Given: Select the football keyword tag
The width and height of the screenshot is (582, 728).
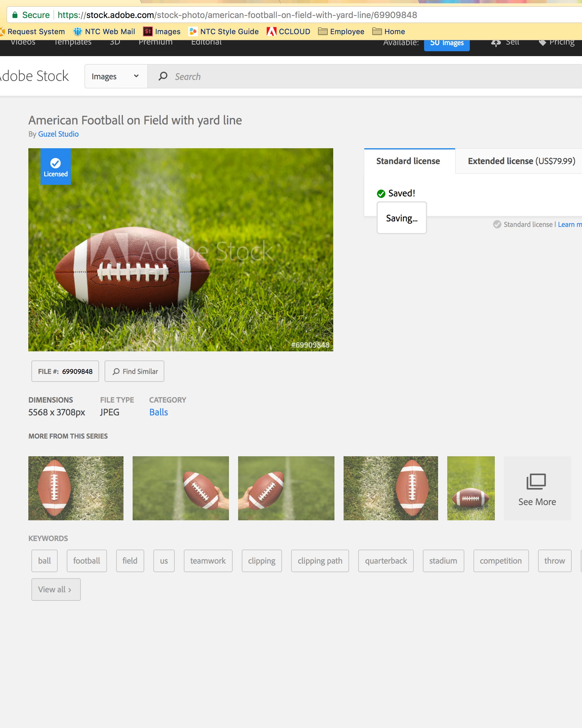Looking at the screenshot, I should coord(87,561).
